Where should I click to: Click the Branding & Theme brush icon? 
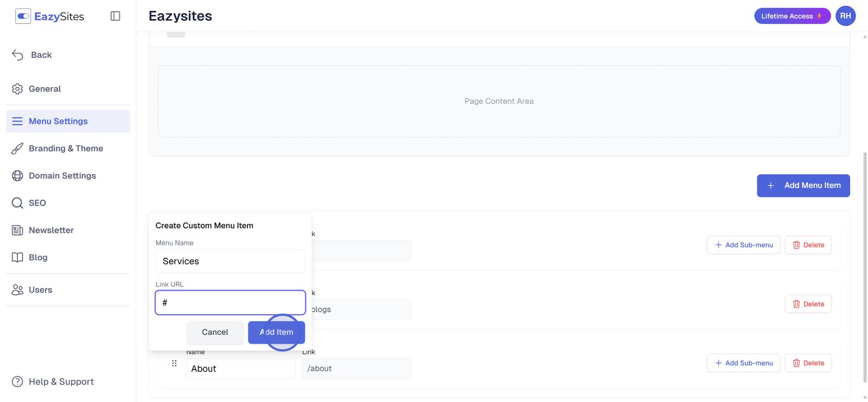click(17, 149)
